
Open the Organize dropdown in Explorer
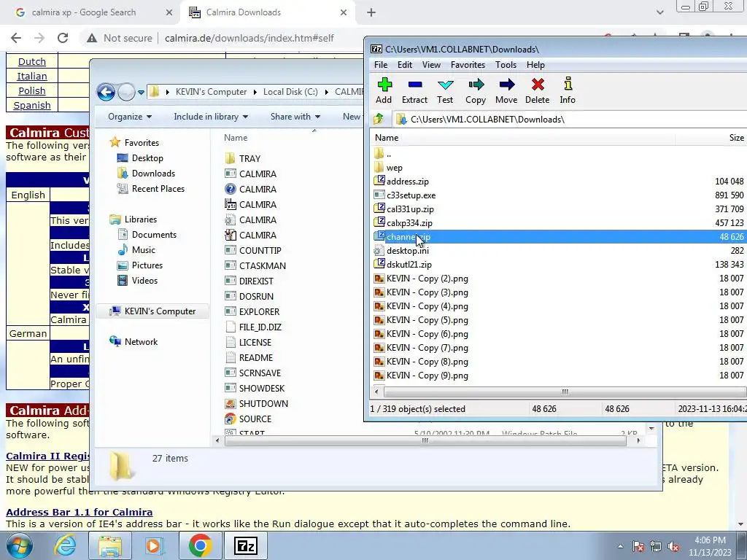pos(130,117)
